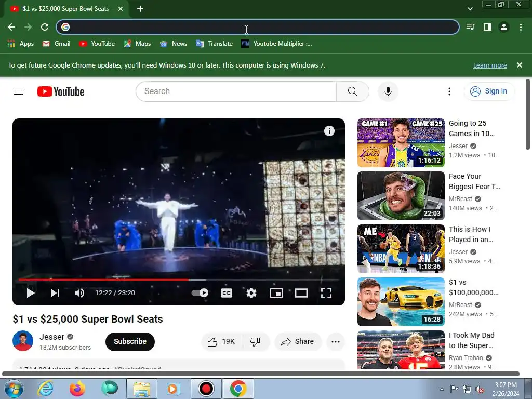Like the video with 19K likes
Viewport: 532px width, 399px height.
pos(221,342)
